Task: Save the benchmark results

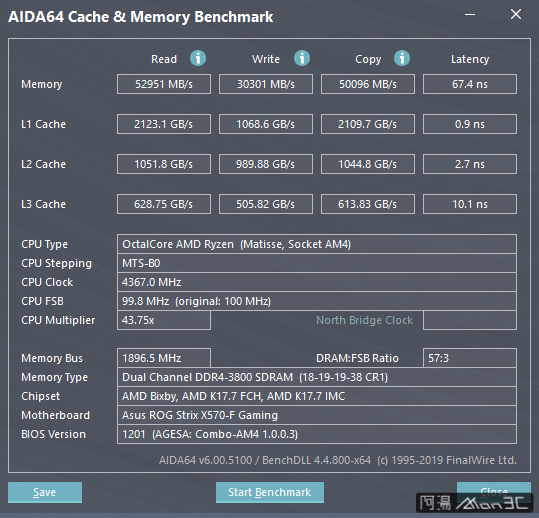Action: pyautogui.click(x=45, y=492)
